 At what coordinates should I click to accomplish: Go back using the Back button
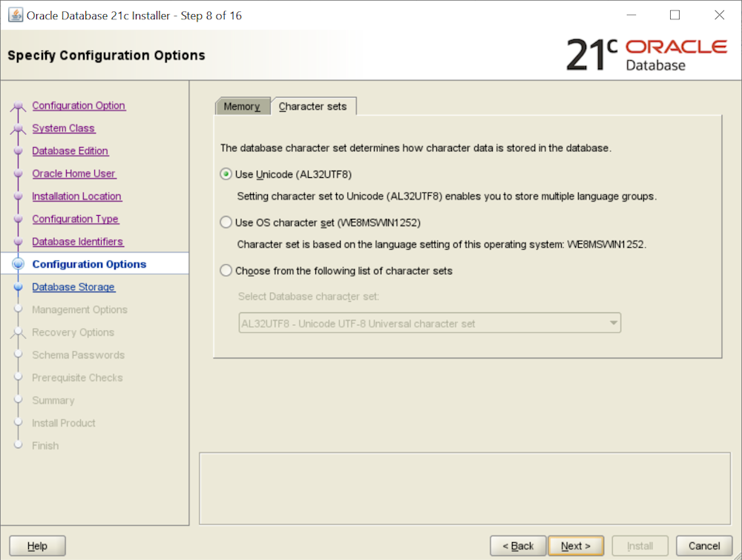[x=518, y=546]
